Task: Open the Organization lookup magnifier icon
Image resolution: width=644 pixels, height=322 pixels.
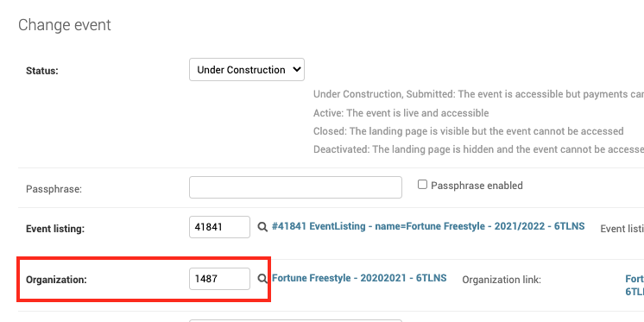Action: coord(262,279)
